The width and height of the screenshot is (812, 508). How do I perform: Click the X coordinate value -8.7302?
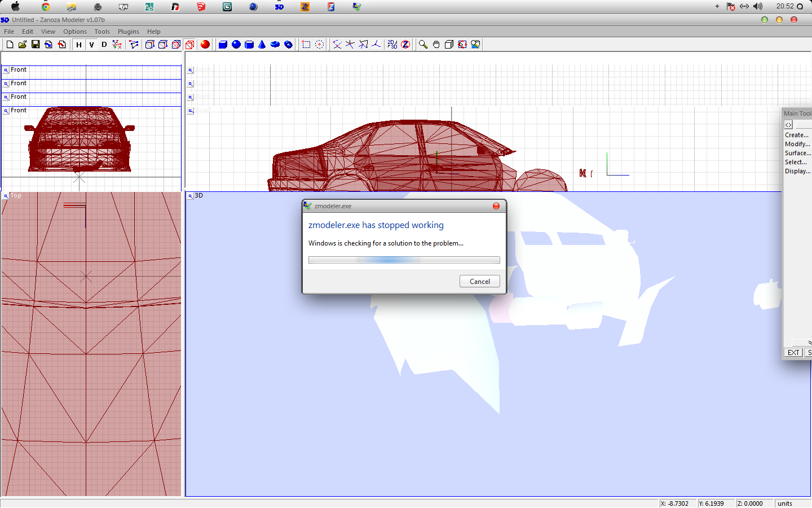678,503
